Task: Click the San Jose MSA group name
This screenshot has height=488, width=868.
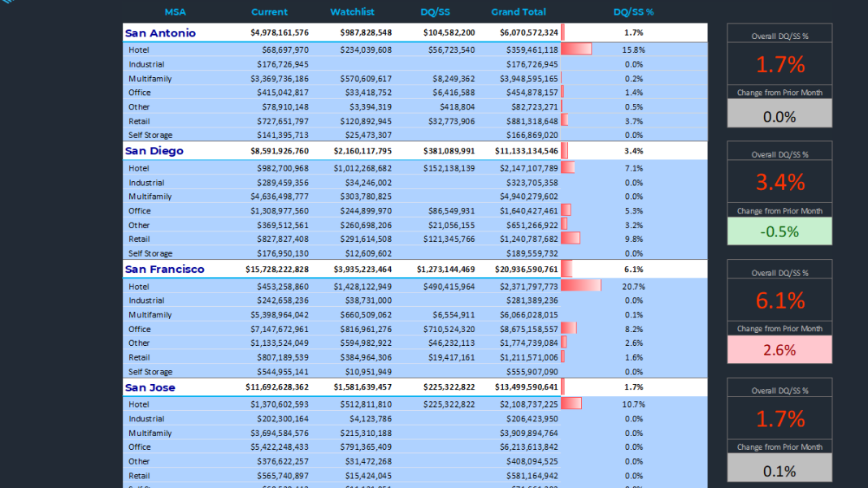Action: [150, 388]
